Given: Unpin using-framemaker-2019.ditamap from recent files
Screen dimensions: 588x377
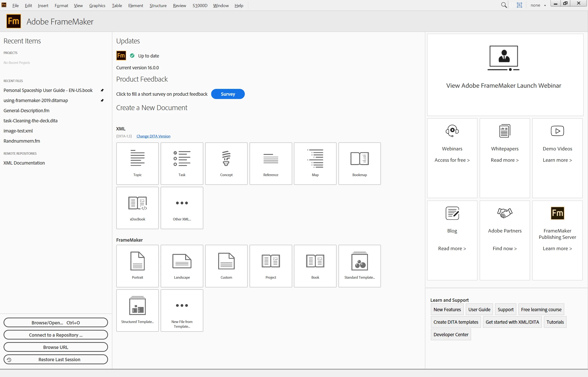Looking at the screenshot, I should coord(102,100).
